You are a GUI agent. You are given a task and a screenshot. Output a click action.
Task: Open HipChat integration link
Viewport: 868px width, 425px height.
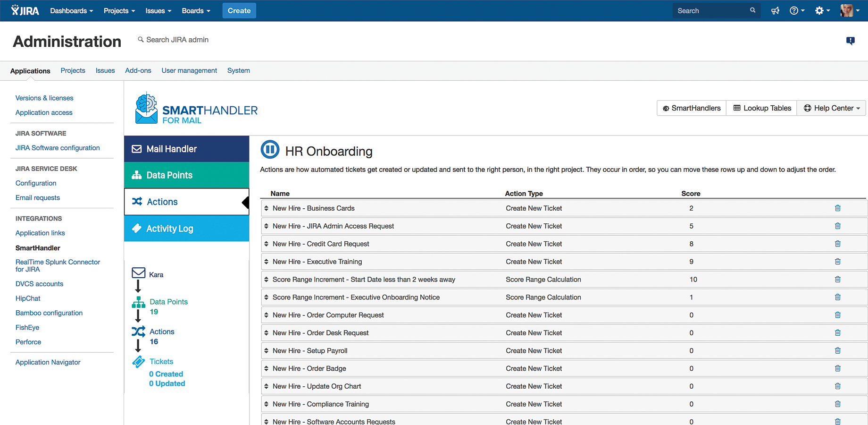tap(28, 298)
